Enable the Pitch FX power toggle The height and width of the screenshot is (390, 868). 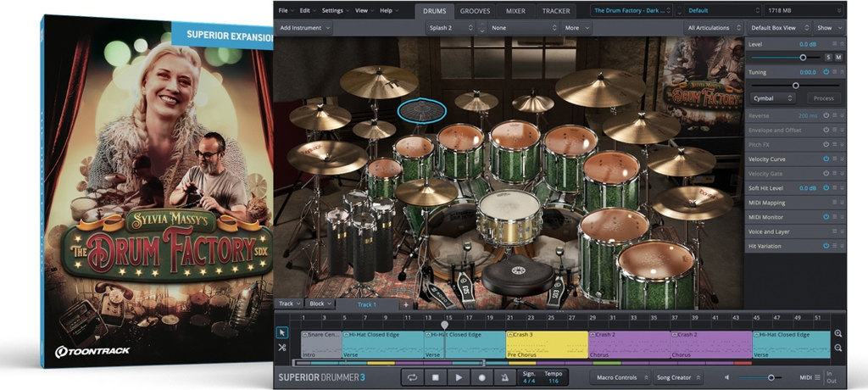[826, 144]
